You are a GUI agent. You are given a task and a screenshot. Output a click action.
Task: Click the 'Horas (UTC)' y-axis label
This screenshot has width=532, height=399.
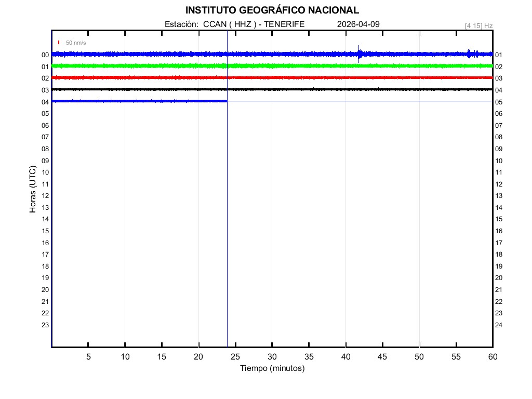coord(33,190)
